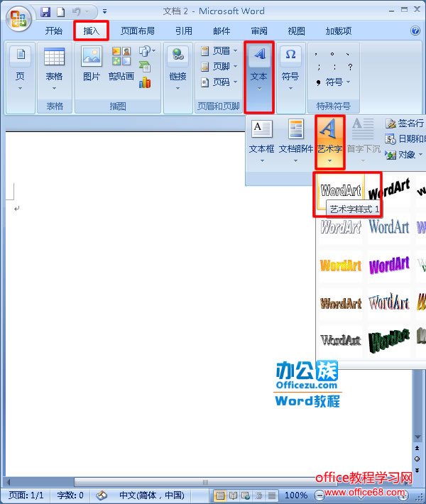Open the Word help question mark

(415, 31)
